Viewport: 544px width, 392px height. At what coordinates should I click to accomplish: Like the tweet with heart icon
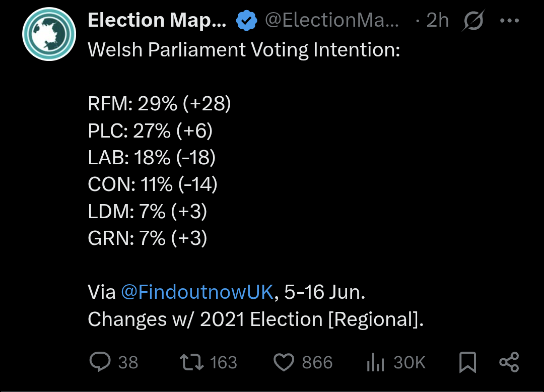tap(284, 362)
